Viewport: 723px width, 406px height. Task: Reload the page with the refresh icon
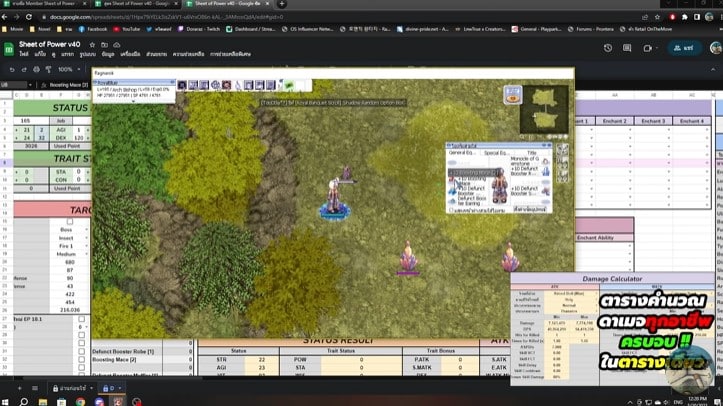point(29,17)
